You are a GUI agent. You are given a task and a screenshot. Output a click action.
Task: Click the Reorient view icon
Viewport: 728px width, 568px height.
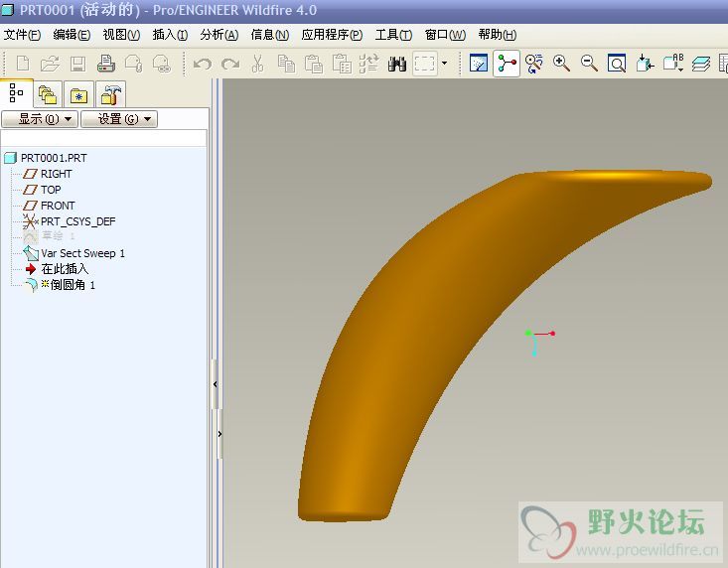click(645, 64)
